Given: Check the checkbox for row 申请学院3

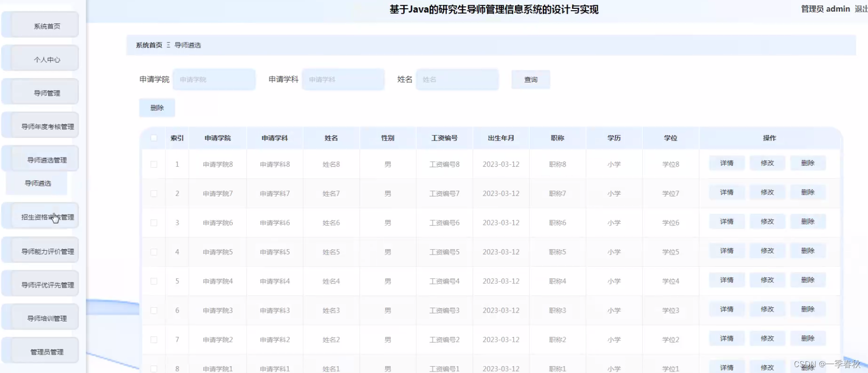Looking at the screenshot, I should [154, 311].
